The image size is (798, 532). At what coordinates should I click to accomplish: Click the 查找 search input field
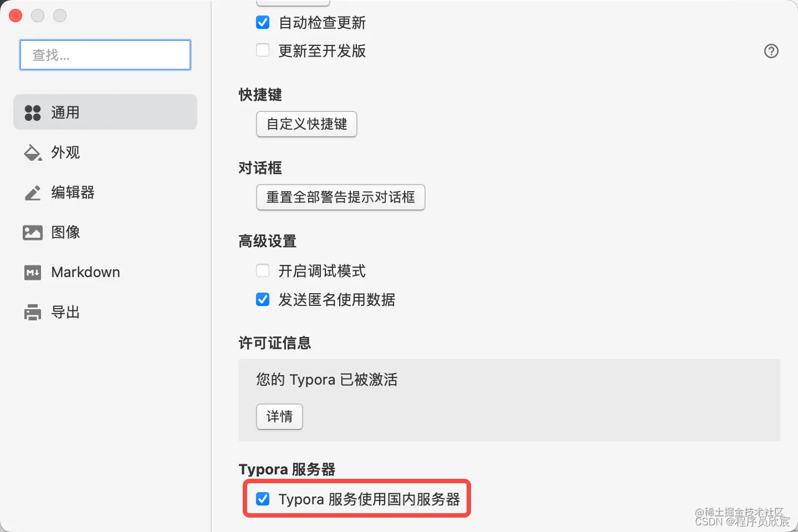pos(105,55)
